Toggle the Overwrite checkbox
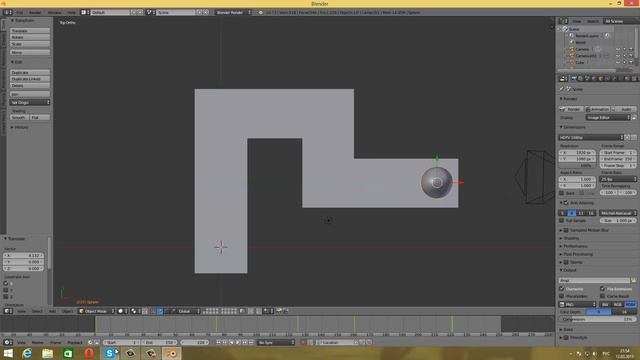 click(x=562, y=289)
